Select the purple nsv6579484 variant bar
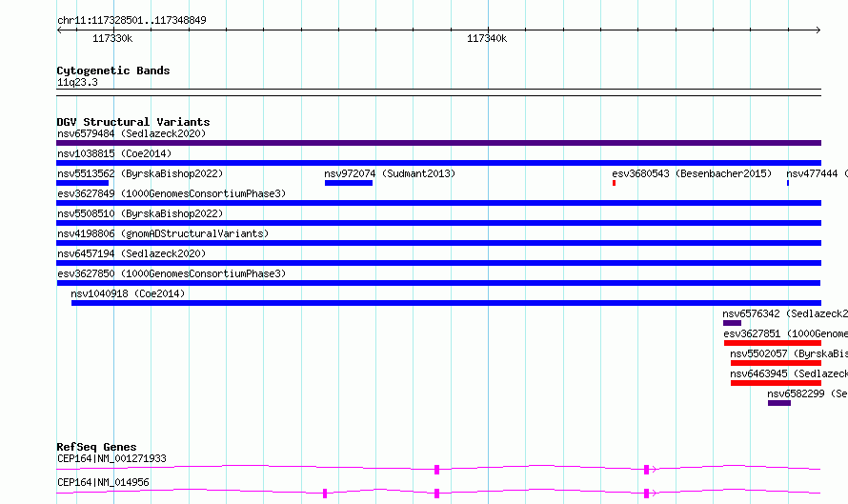This screenshot has height=504, width=848. click(438, 143)
